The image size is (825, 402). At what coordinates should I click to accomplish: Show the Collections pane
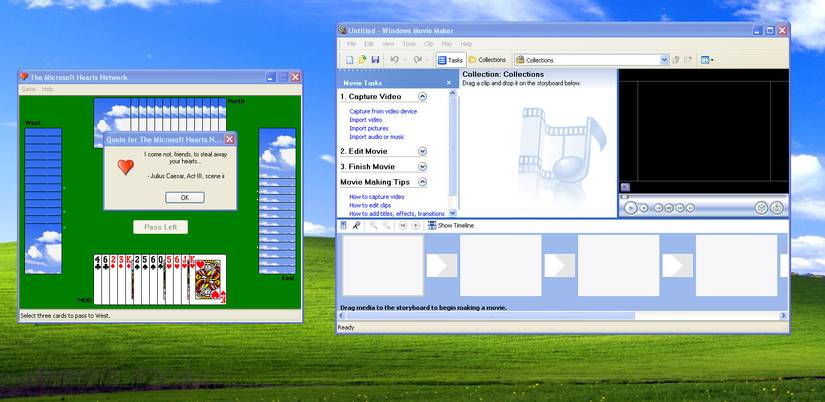488,60
